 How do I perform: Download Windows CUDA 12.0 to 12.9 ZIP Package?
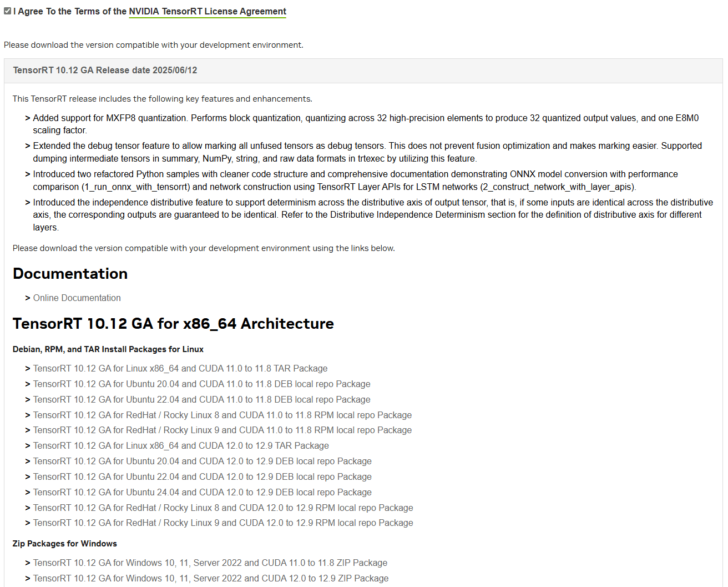point(211,579)
